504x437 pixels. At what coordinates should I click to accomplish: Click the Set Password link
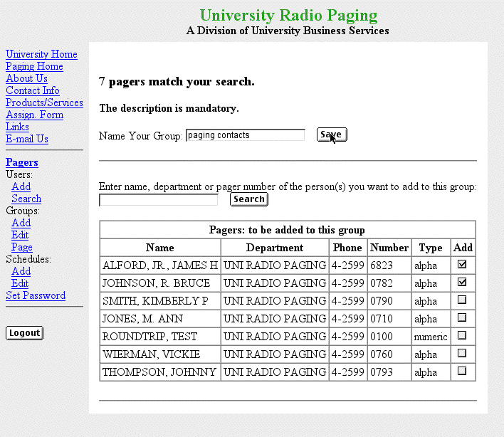[36, 295]
